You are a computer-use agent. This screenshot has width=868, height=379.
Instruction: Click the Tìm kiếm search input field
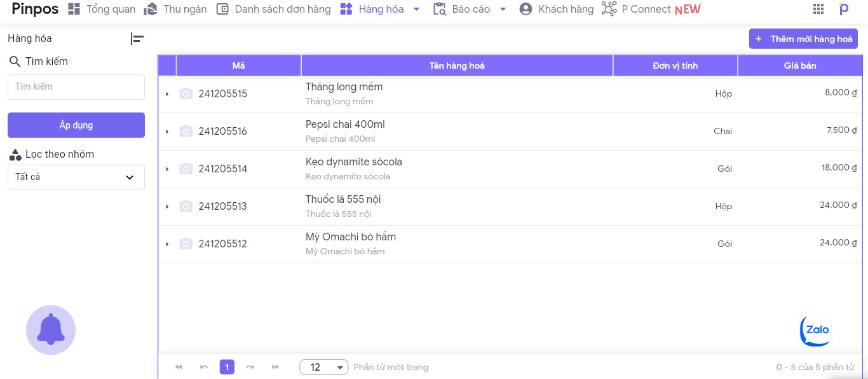76,86
